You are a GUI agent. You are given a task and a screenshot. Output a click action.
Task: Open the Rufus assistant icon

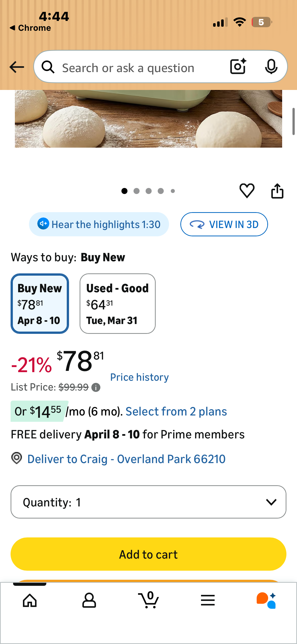[x=267, y=600]
